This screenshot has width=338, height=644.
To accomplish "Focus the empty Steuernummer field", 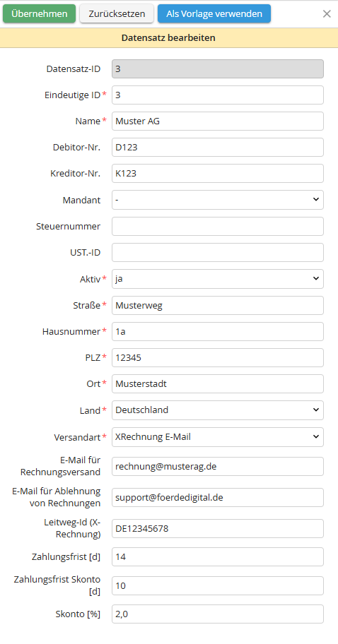I will 218,226.
